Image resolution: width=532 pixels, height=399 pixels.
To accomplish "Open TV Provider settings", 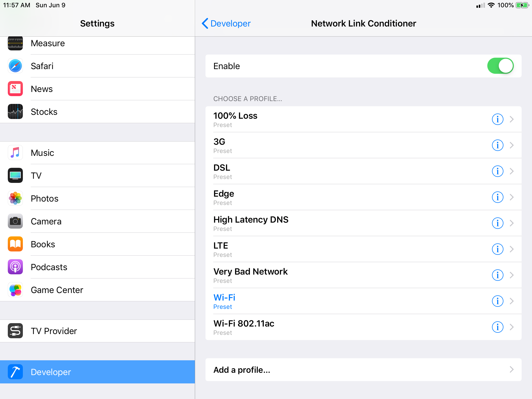I will (x=97, y=331).
